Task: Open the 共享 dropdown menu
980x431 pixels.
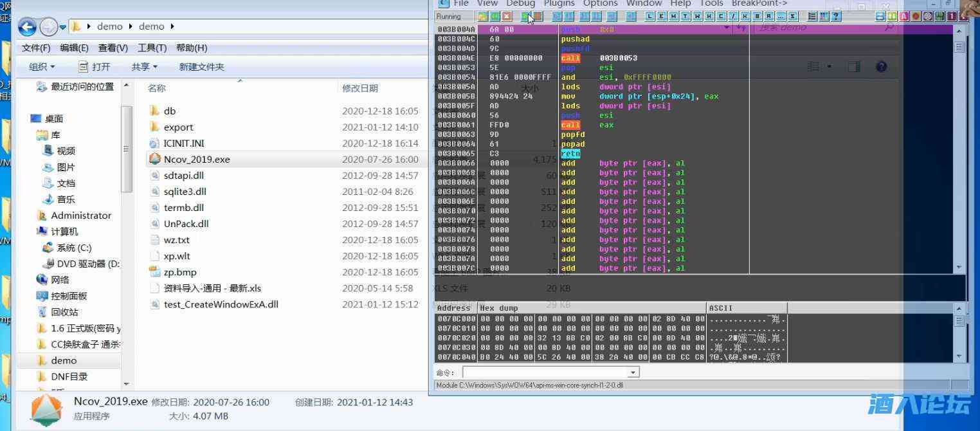Action: 145,67
